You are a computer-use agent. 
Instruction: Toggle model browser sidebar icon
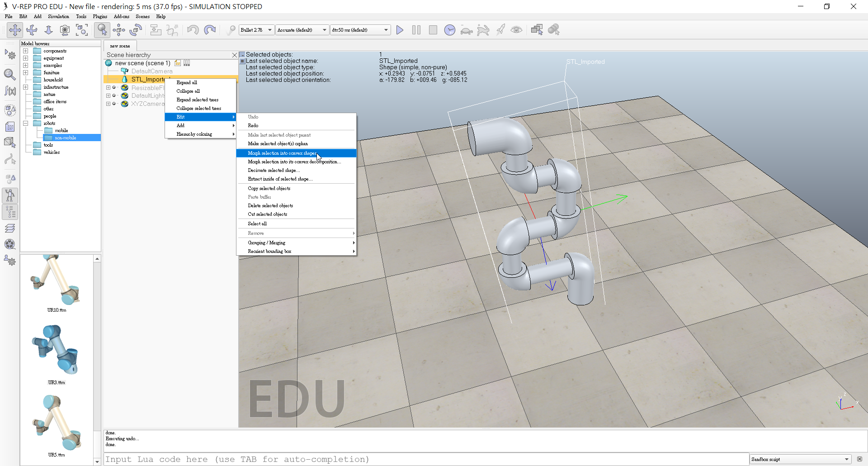click(10, 195)
